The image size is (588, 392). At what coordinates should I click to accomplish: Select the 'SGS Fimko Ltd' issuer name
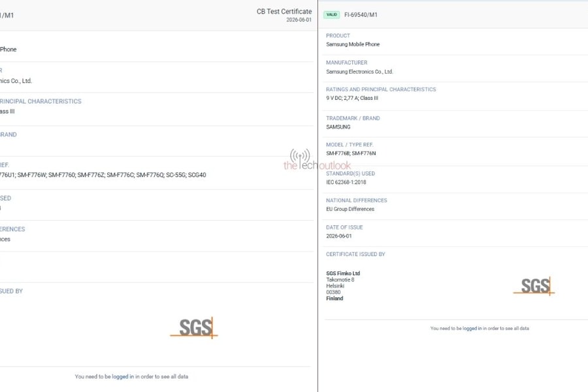(x=343, y=274)
